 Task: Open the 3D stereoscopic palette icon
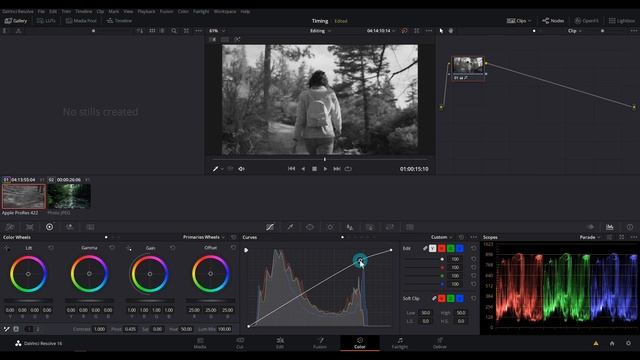(x=410, y=227)
